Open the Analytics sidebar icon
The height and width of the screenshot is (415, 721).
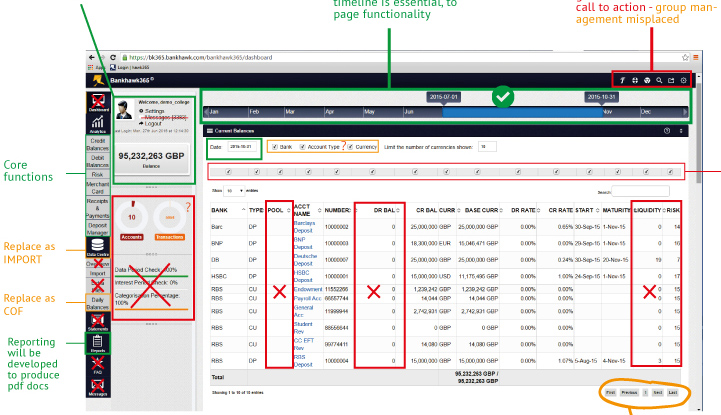tap(99, 122)
